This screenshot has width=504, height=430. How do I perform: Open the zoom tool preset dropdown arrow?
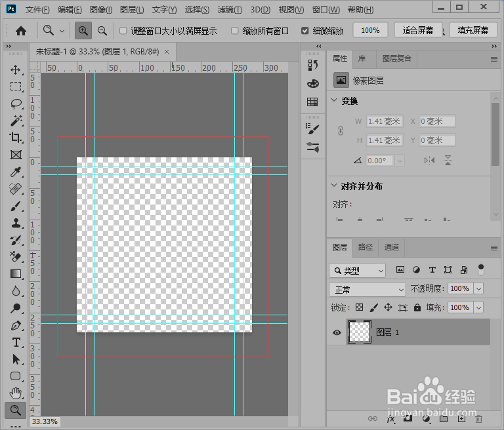point(62,31)
